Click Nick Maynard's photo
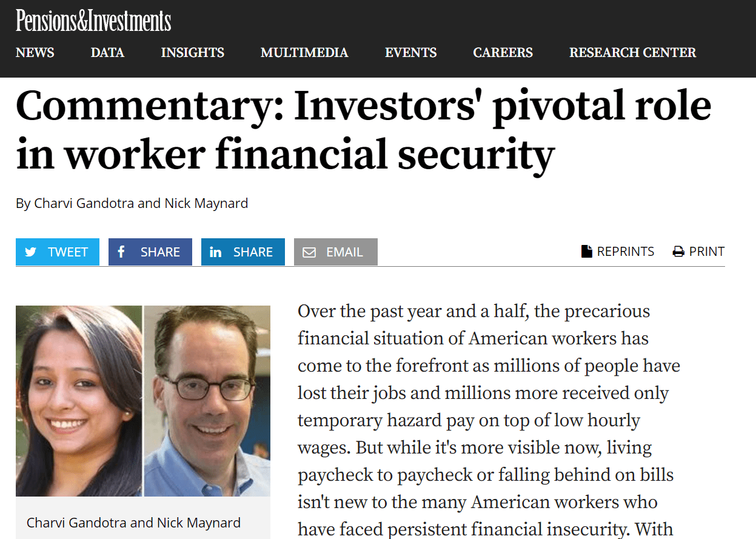The height and width of the screenshot is (539, 756). point(207,401)
